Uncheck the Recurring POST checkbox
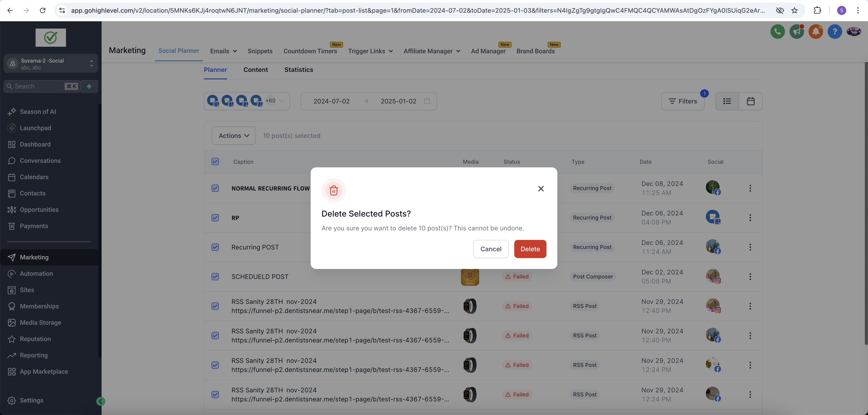The width and height of the screenshot is (868, 415). click(x=215, y=247)
